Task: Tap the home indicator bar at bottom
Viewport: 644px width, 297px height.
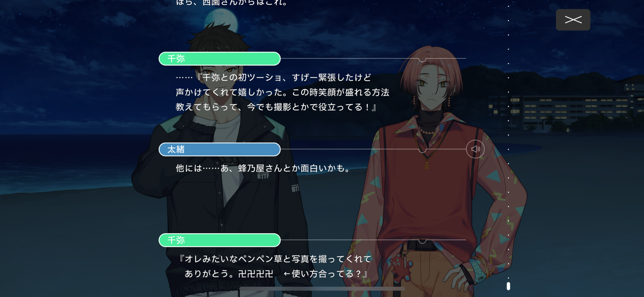Action: [322, 289]
